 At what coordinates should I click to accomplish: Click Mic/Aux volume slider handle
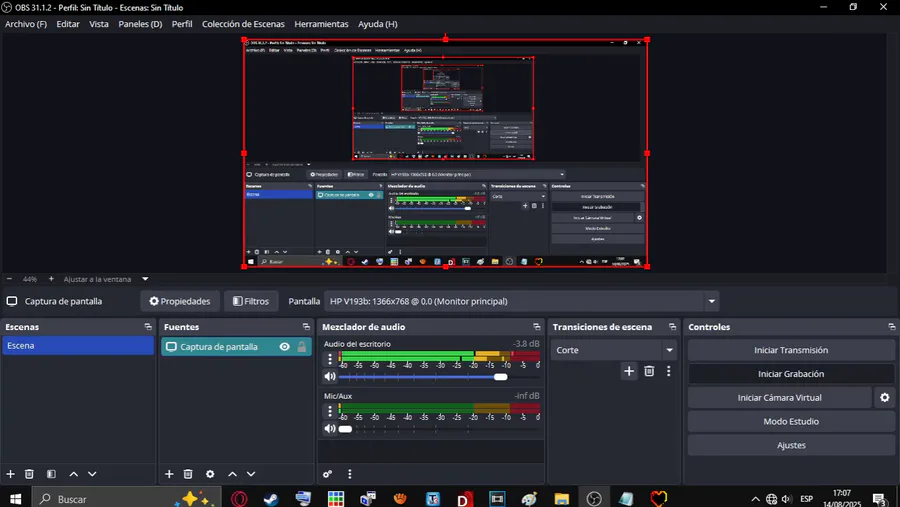(x=345, y=428)
